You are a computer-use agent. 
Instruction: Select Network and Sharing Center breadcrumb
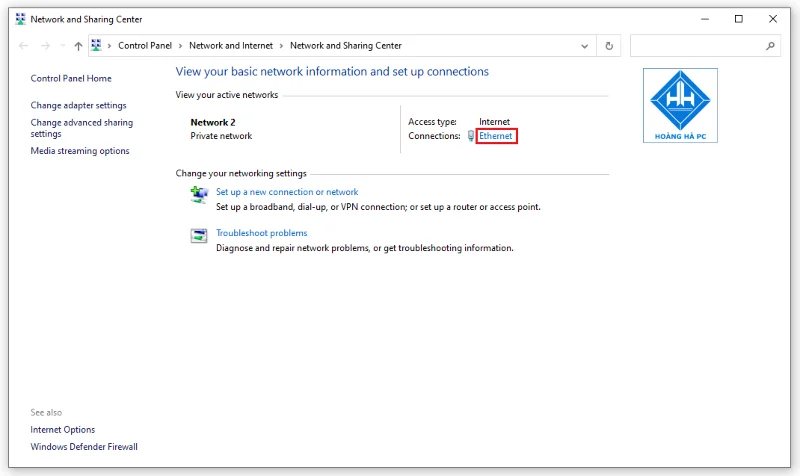click(346, 45)
